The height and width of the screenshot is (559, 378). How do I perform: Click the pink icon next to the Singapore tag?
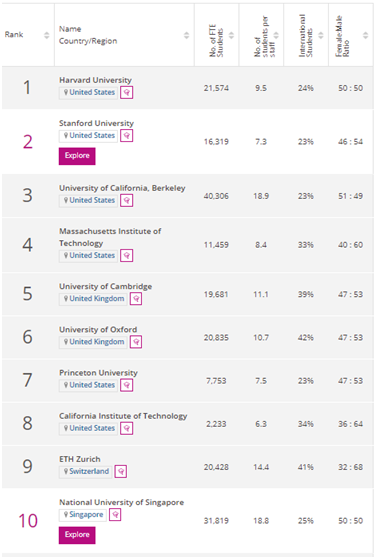115,514
